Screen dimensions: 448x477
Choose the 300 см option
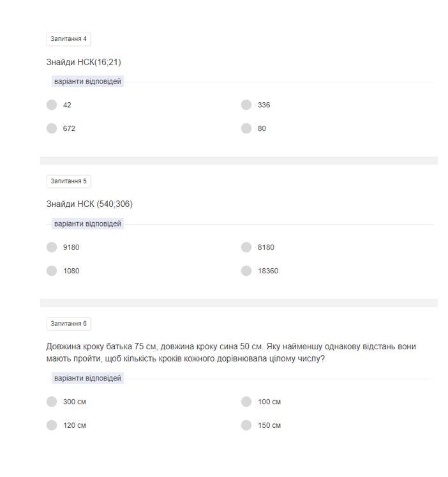52,402
